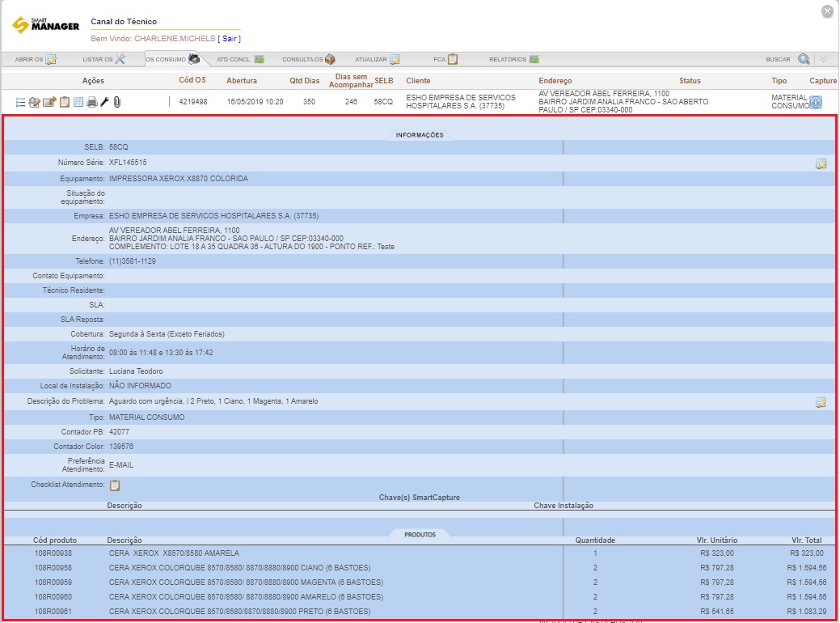
Task: Click the Contador PB value 42077
Action: pos(119,431)
